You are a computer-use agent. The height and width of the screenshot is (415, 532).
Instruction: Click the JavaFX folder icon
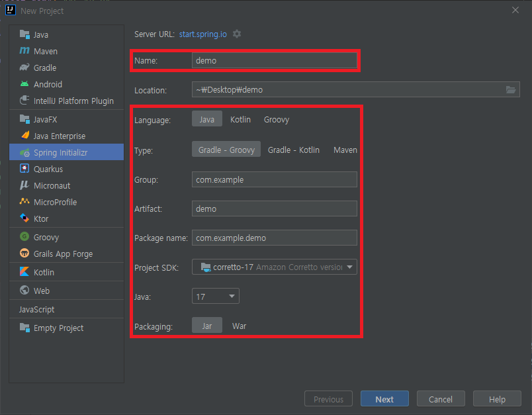tap(24, 119)
